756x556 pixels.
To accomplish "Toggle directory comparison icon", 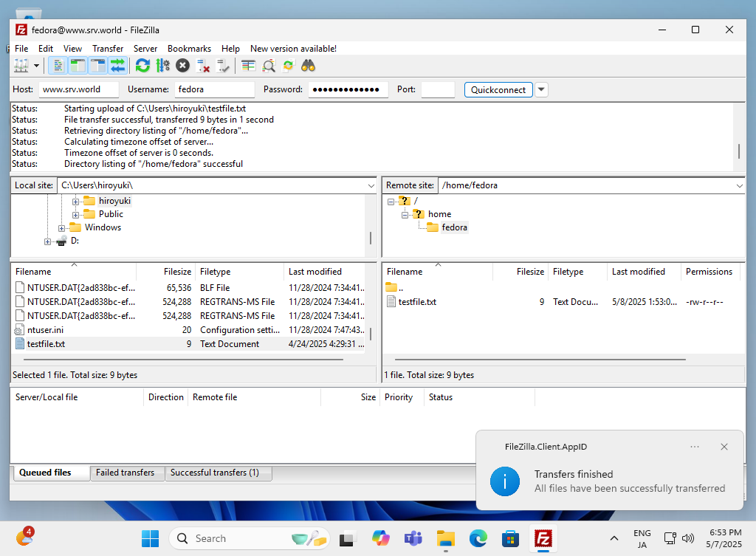I will tap(269, 66).
